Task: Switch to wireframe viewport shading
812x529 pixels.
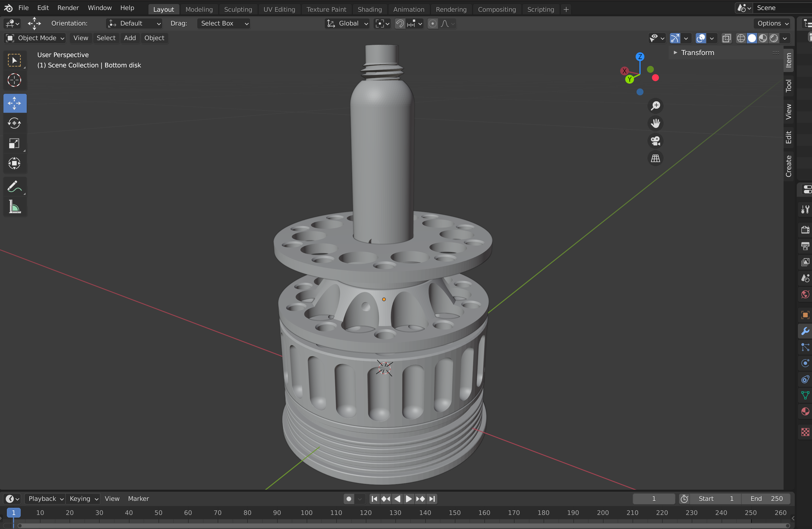Action: point(741,38)
